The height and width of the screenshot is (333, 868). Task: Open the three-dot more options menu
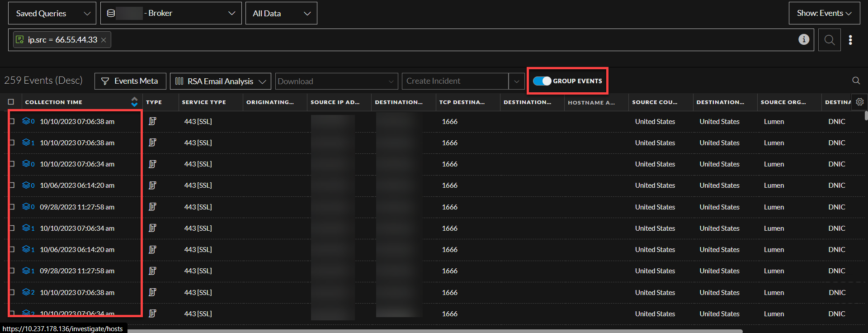(x=850, y=40)
